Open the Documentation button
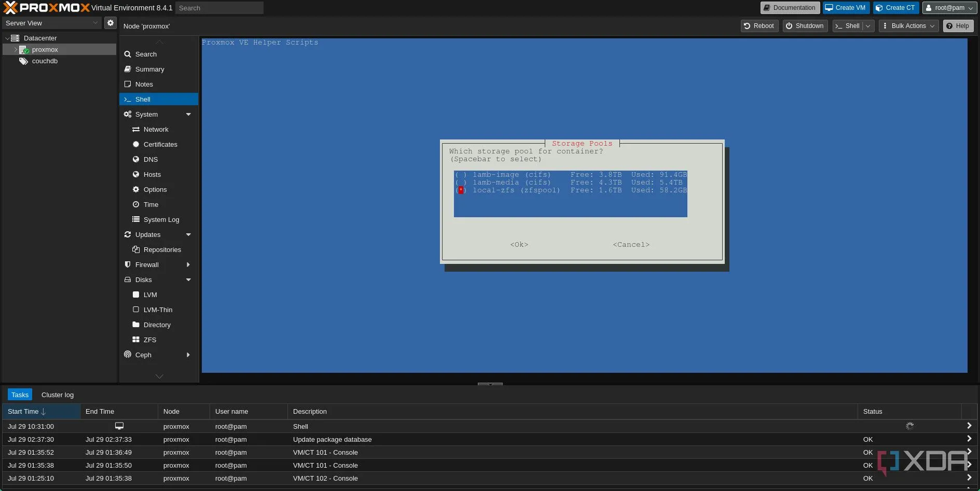The image size is (980, 491). 790,8
